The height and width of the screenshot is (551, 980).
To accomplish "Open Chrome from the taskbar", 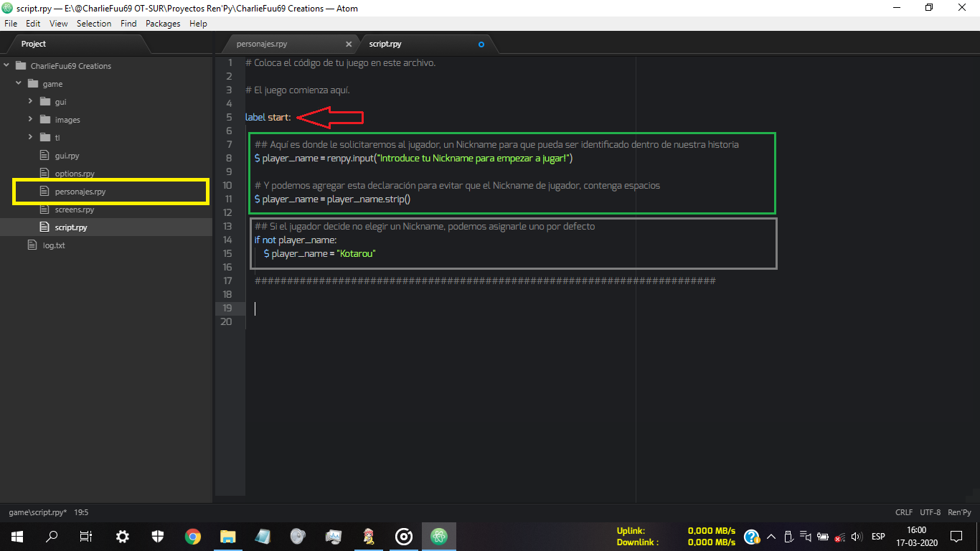I will tap(192, 536).
